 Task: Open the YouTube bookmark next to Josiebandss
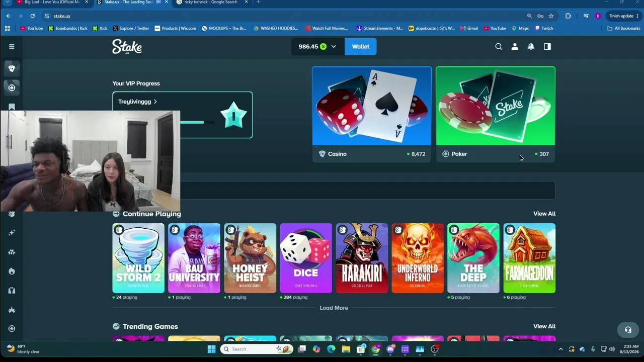tap(32, 28)
